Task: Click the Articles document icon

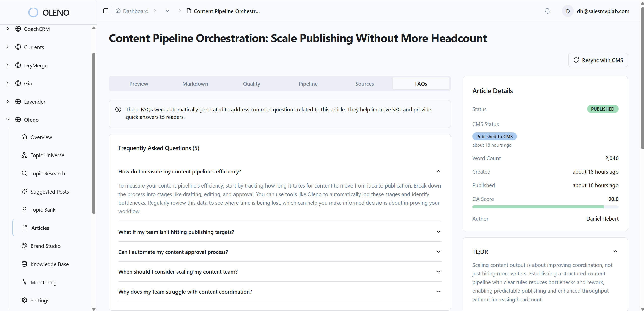Action: click(x=25, y=228)
